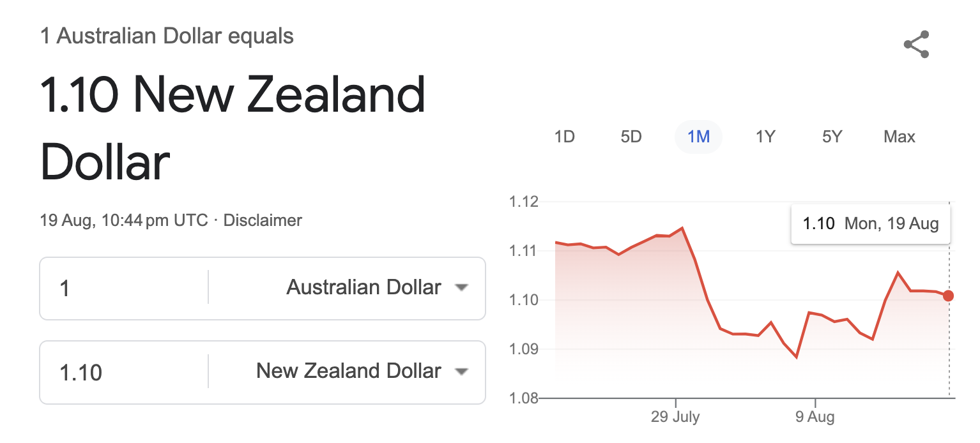This screenshot has height=443, width=980.
Task: Click the share icon
Action: pyautogui.click(x=916, y=45)
